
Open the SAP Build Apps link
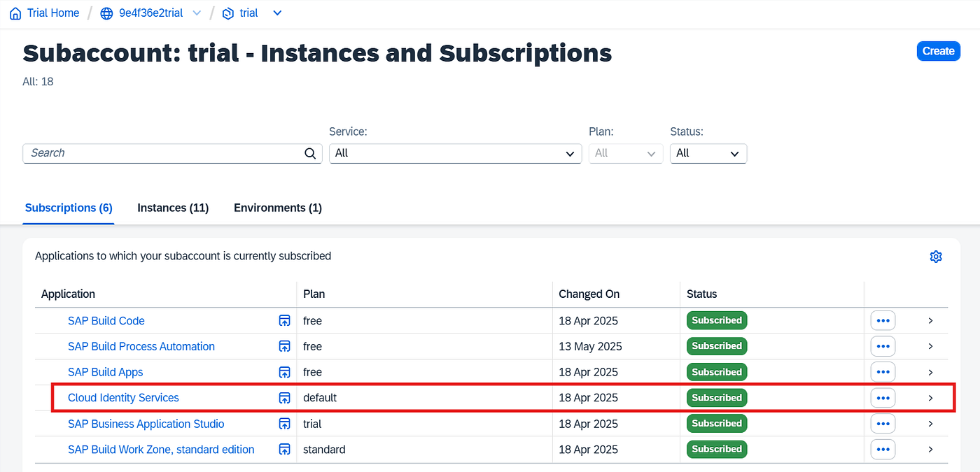click(x=106, y=372)
